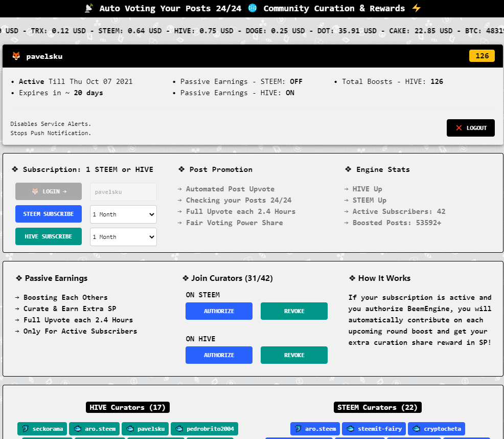Click the 'Stops Push Notification.' text

click(x=51, y=133)
